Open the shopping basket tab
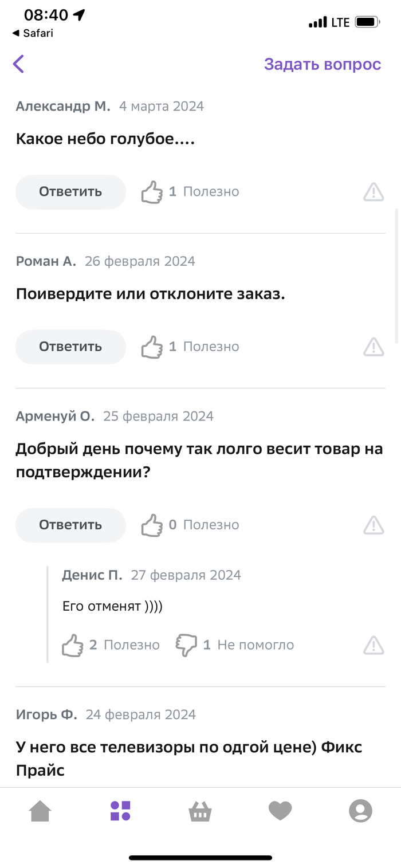Viewport: 401px width, 868px height. [200, 811]
